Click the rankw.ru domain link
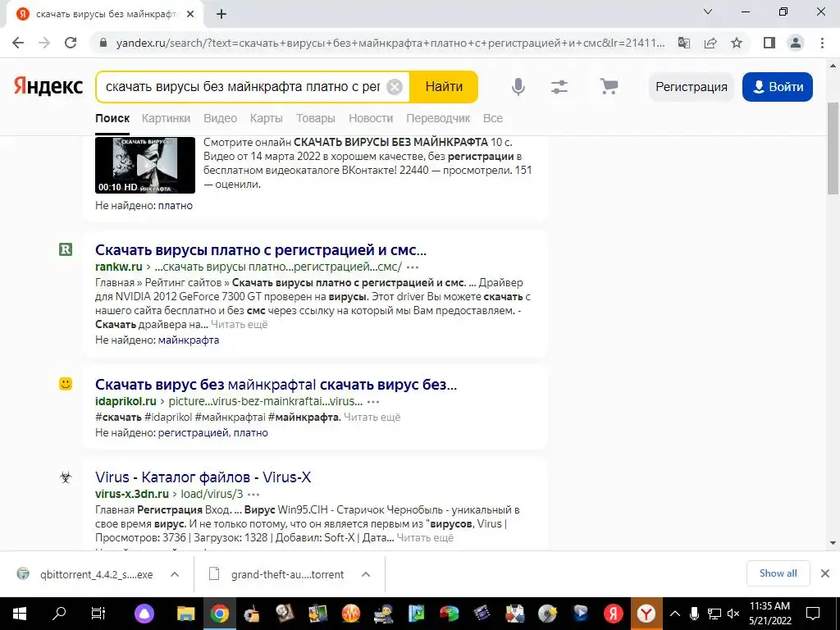840x630 pixels. 118,267
